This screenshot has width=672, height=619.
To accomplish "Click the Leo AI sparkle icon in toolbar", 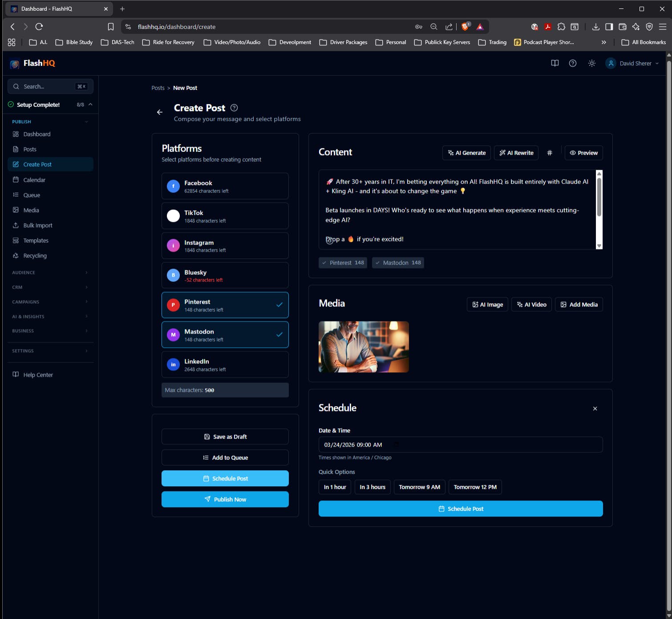I will click(x=636, y=27).
